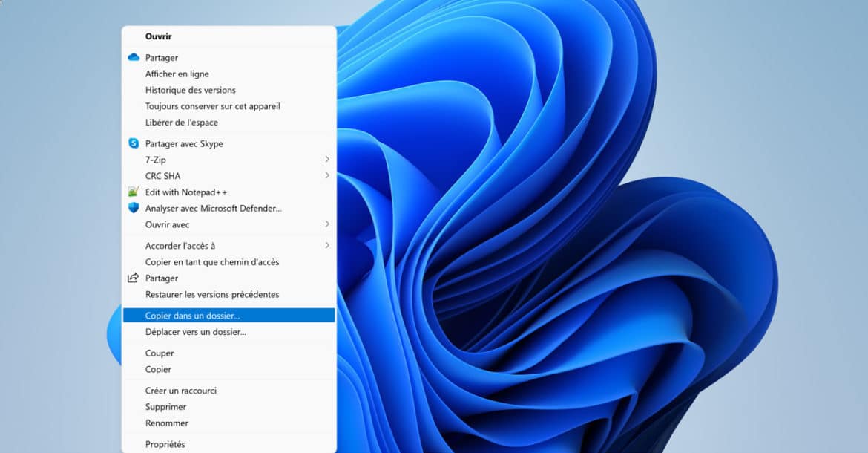Expand the Accorder l'accès à submenu arrow
The width and height of the screenshot is (868, 453).
(x=327, y=245)
